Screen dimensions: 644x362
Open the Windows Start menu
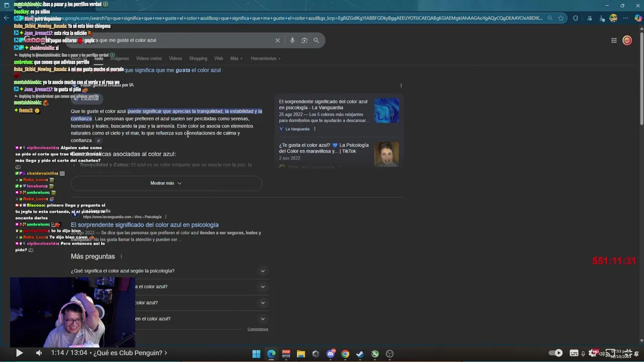tap(256, 354)
